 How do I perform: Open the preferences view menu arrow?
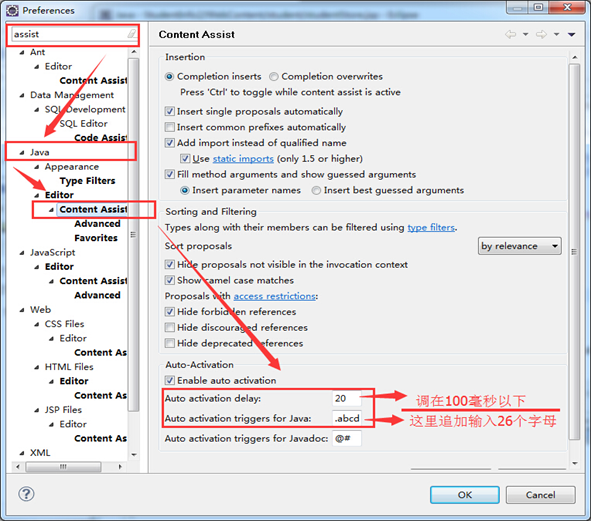coord(571,35)
